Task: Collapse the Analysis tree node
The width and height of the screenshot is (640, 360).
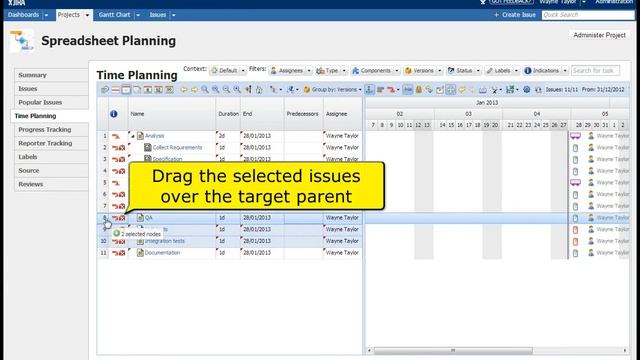Action: coord(133,136)
